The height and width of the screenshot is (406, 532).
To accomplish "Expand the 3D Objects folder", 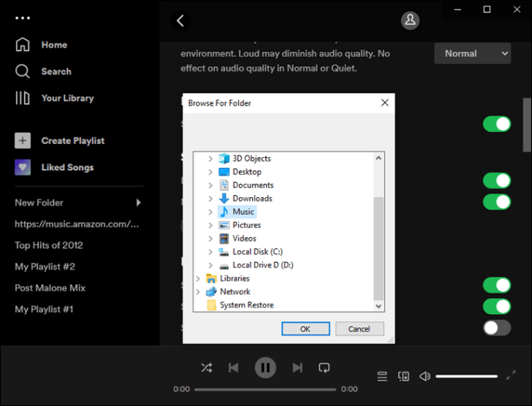I will pos(210,159).
